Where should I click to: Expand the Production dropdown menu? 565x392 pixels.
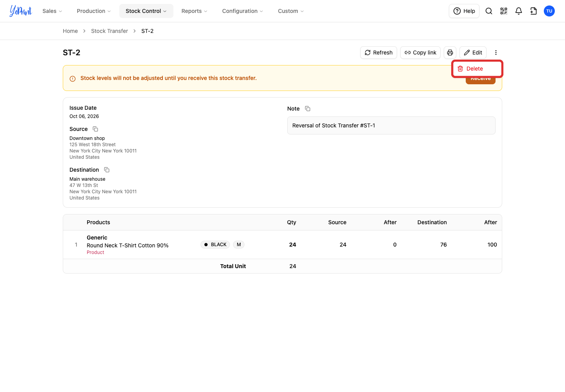pos(94,11)
